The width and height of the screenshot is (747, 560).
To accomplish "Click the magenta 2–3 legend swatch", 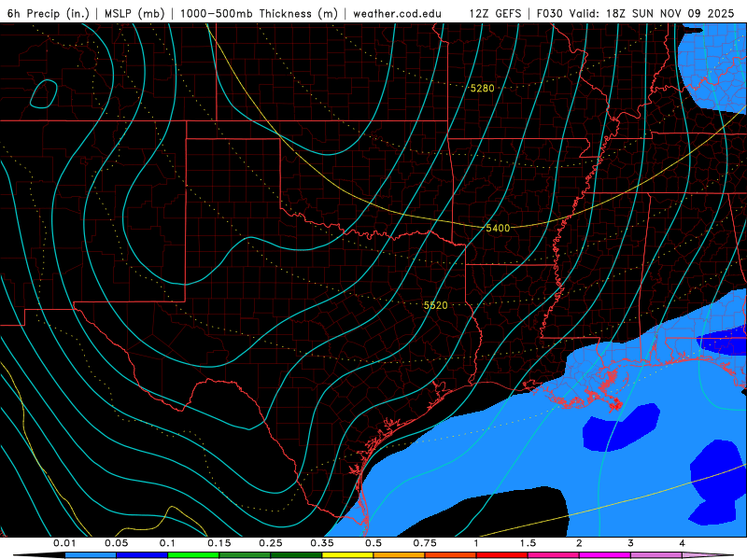I will 605,555.
